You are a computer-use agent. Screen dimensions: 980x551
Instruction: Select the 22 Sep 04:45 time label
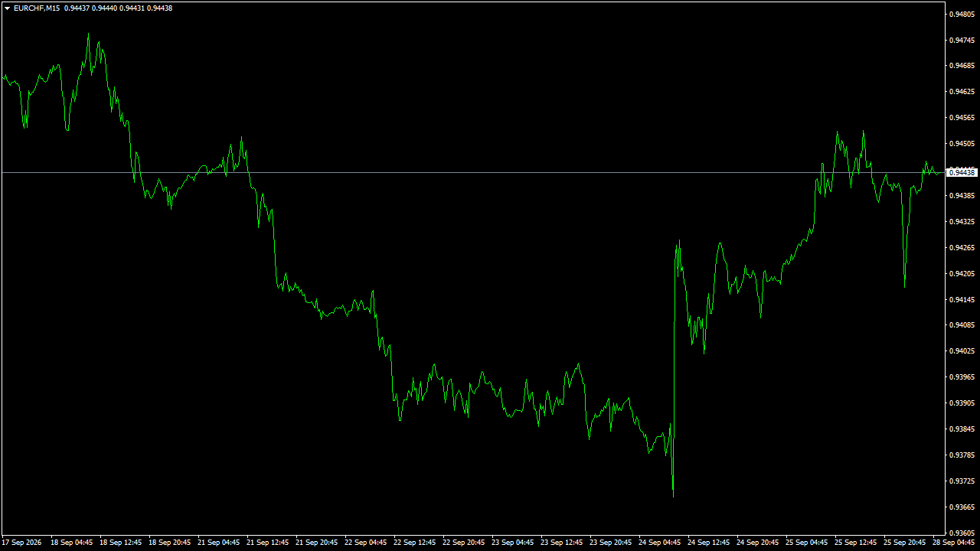pos(365,543)
